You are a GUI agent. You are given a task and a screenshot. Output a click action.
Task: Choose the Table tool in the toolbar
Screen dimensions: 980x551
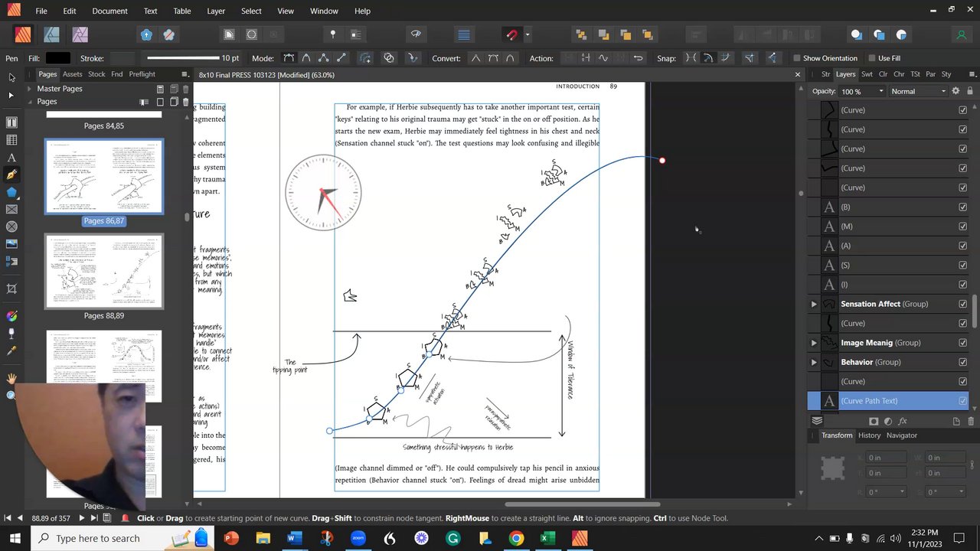[11, 140]
